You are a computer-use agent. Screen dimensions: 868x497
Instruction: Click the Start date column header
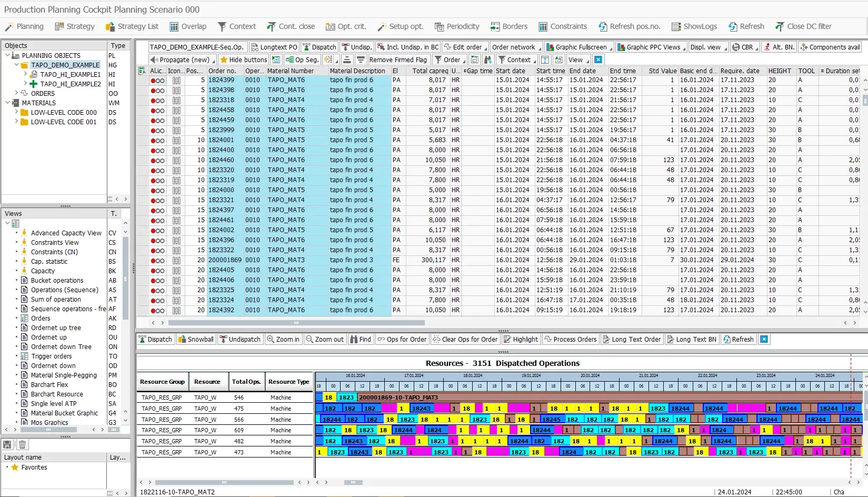point(514,71)
